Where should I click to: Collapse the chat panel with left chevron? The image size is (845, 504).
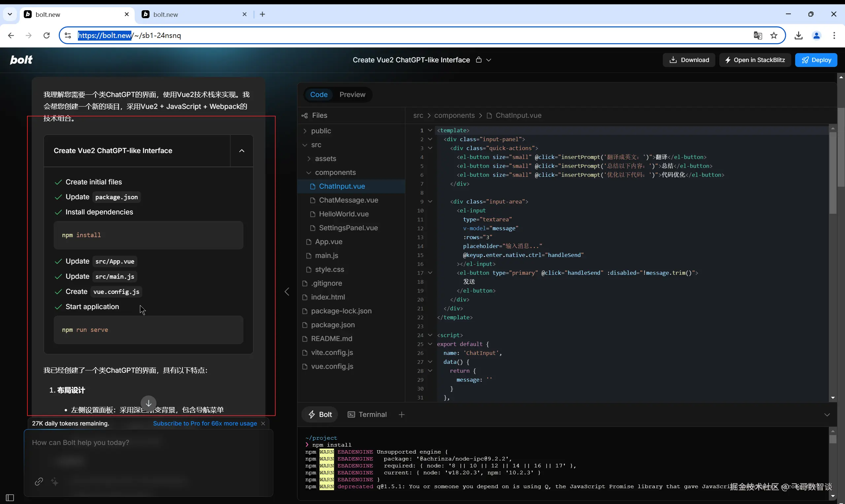[x=287, y=292]
